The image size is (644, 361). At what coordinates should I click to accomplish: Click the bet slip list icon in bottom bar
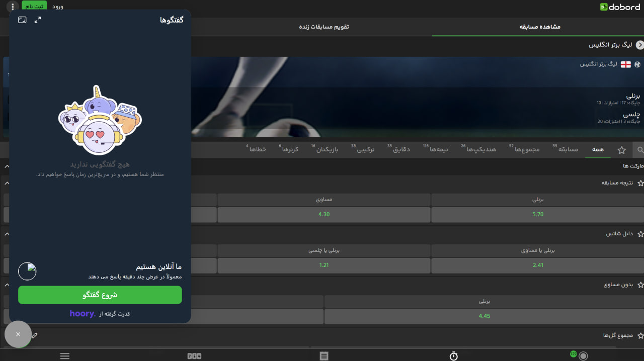[x=324, y=356]
